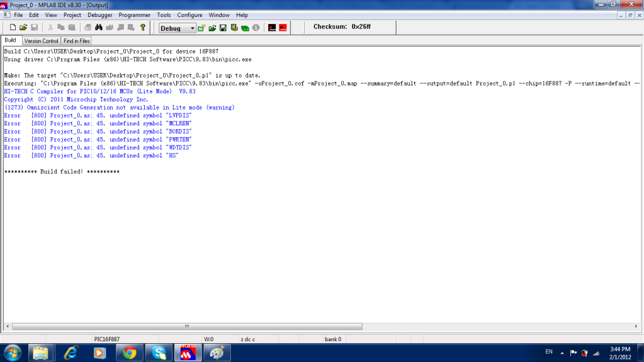Click the Find binoculars icon
Screen dimensions: 644x362
(x=99, y=28)
